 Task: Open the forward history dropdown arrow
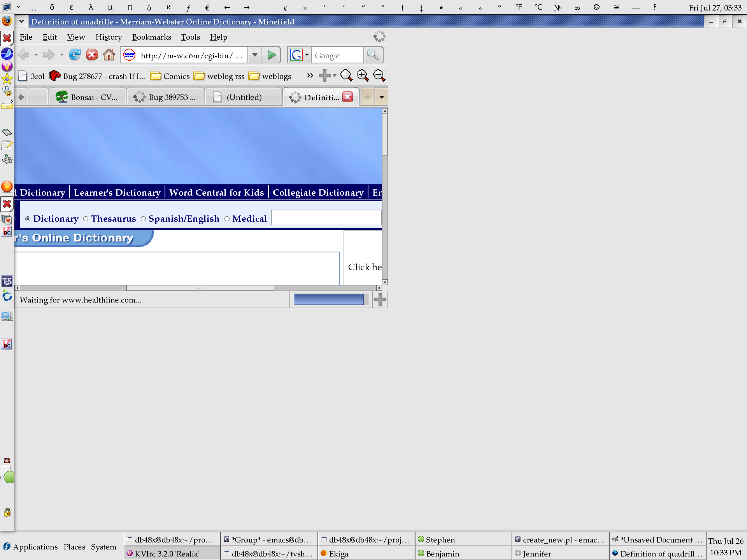[x=61, y=55]
